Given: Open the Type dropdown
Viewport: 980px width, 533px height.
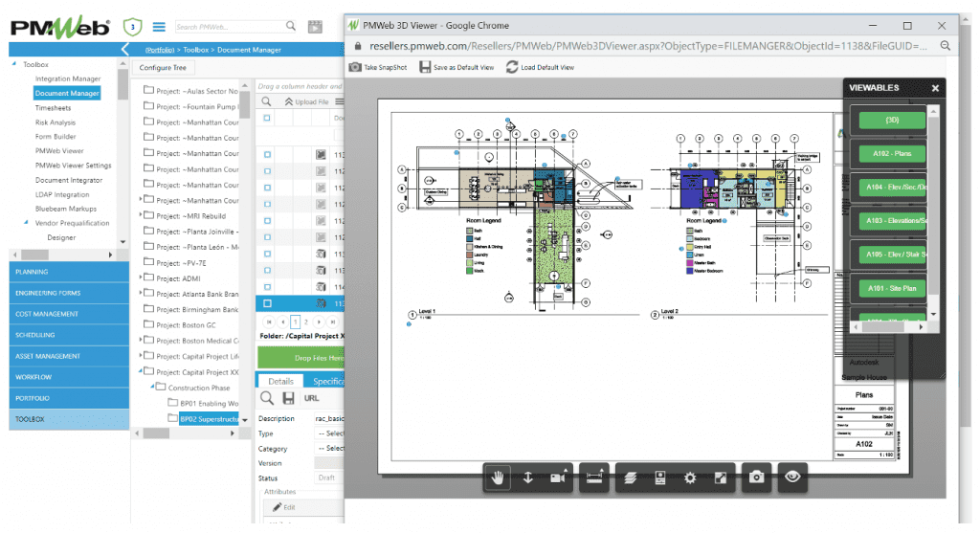Looking at the screenshot, I should [x=329, y=433].
